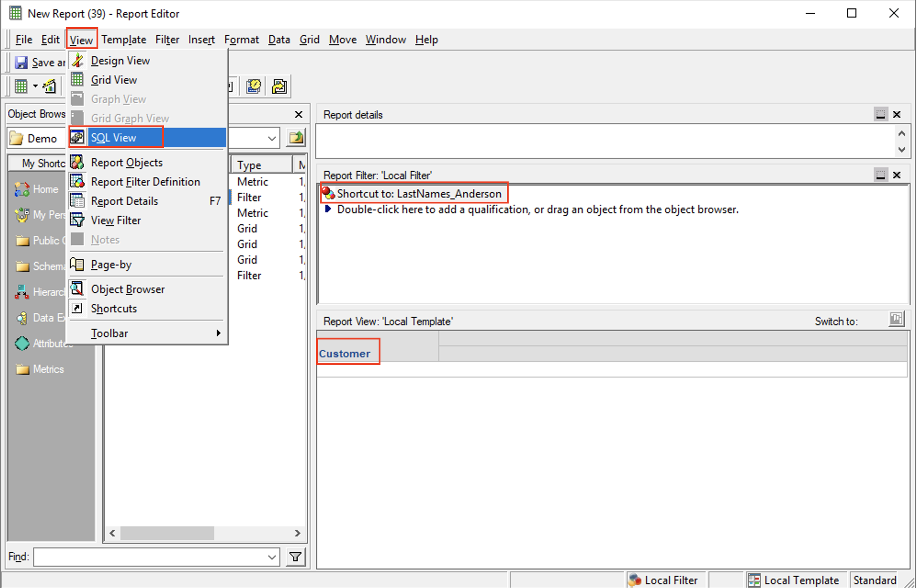919x588 pixels.
Task: Open the Home shortcut in the sidebar
Action: point(21,189)
